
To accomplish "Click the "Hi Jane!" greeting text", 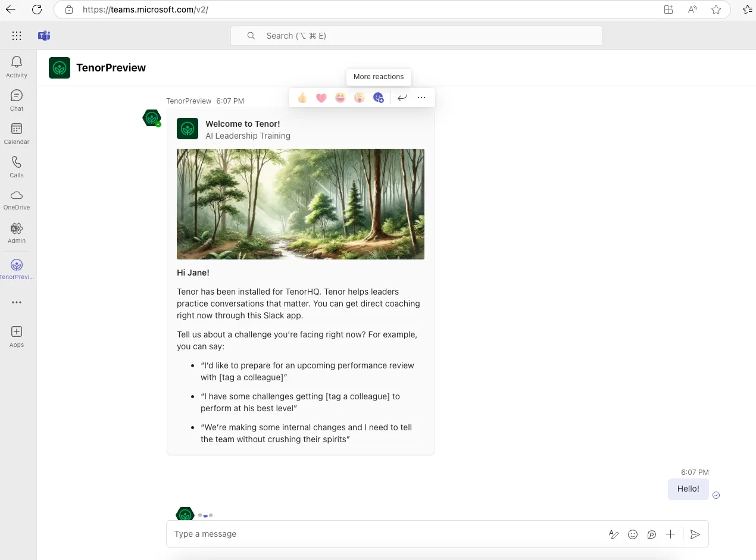I will (193, 273).
